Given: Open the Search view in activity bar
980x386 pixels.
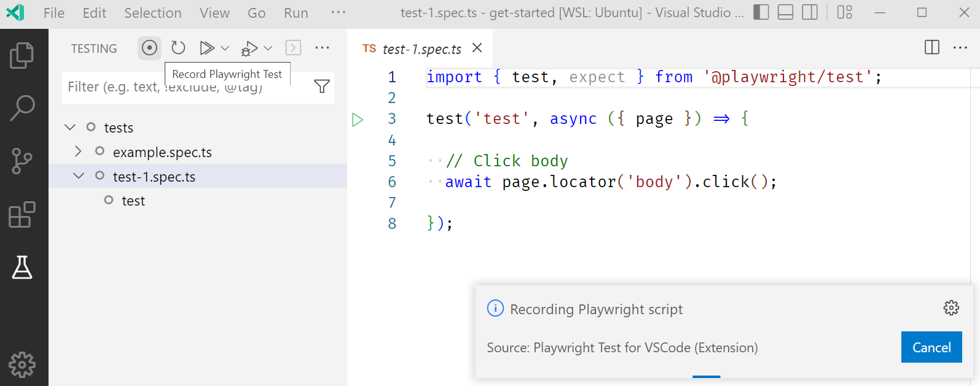Looking at the screenshot, I should (x=22, y=108).
